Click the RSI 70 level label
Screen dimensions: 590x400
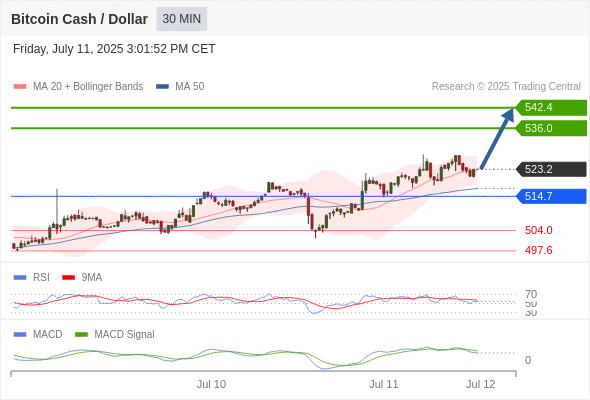click(531, 294)
